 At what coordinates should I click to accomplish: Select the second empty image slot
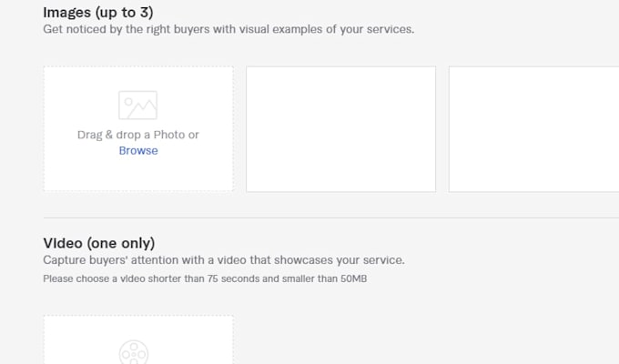tap(341, 129)
